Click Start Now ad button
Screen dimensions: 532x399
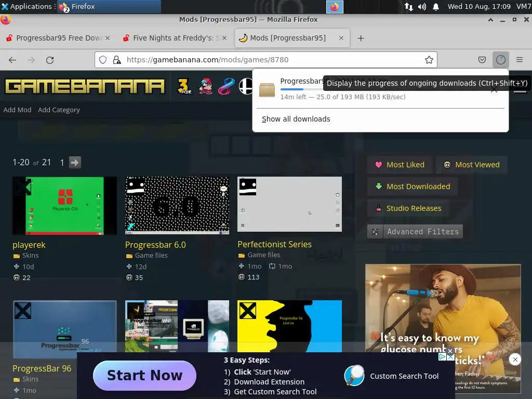pos(144,376)
